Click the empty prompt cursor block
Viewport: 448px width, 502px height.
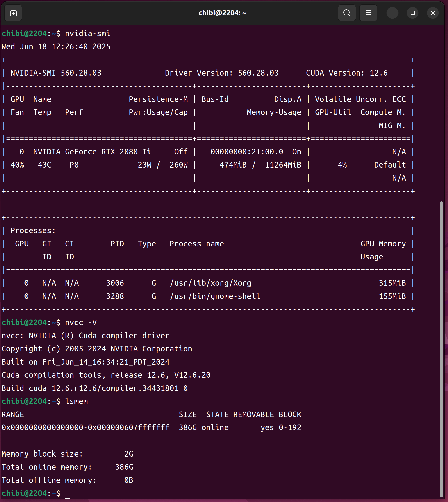(x=67, y=493)
